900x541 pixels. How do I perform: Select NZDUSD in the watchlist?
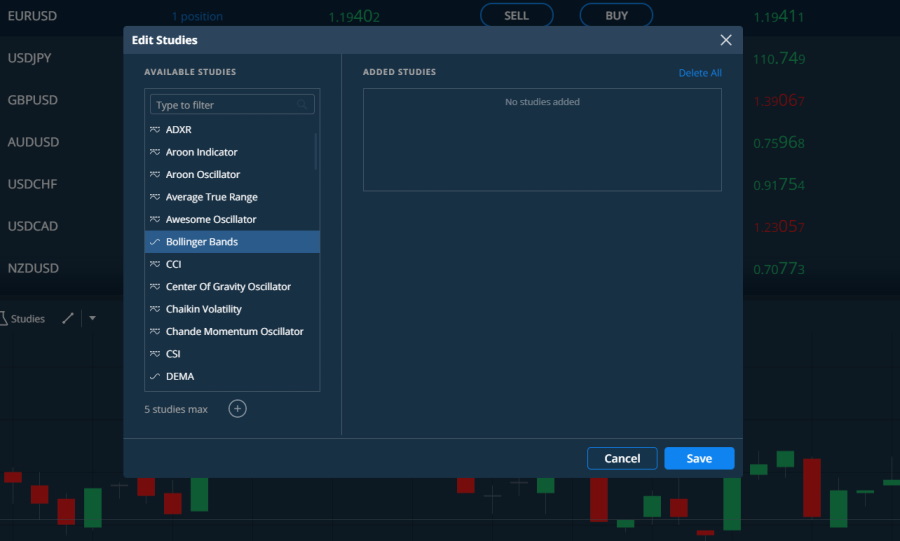[x=33, y=268]
